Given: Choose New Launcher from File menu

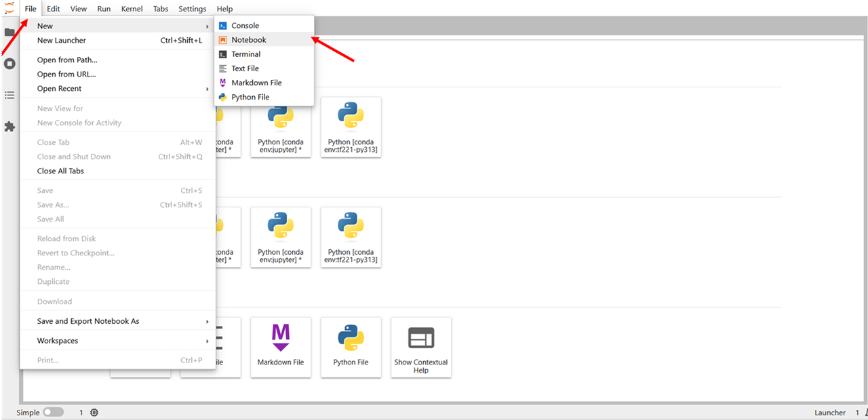Looking at the screenshot, I should (x=118, y=41).
